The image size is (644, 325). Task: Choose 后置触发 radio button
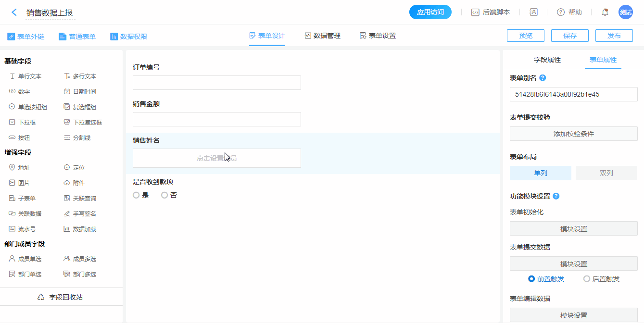[586, 279]
